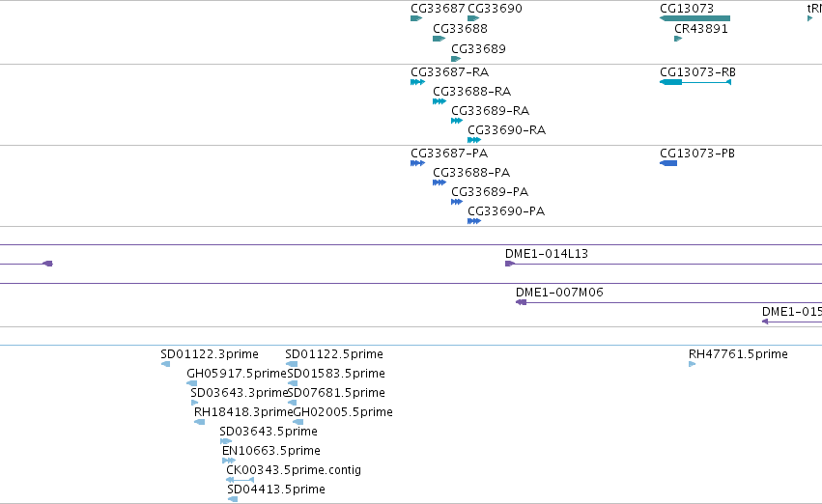This screenshot has width=822, height=504.
Task: Click the DME1-014L13 clone start marker
Action: [510, 264]
